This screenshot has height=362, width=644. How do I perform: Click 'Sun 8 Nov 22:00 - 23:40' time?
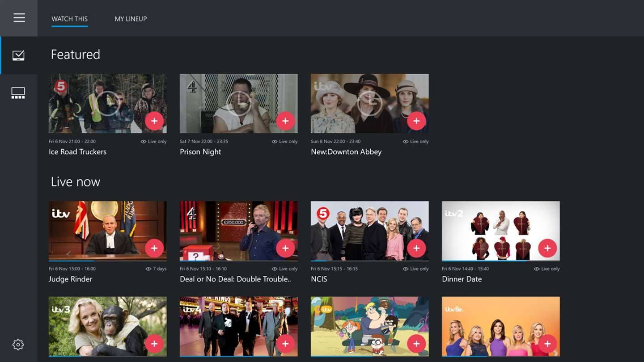click(335, 142)
